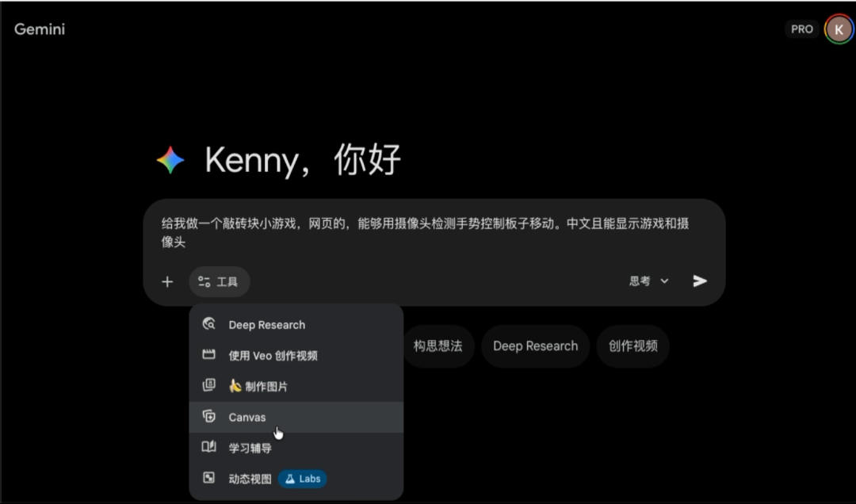Choose 使用 Veo 创作视频 menu entry
Screen dimensions: 856x504
pyautogui.click(x=296, y=356)
